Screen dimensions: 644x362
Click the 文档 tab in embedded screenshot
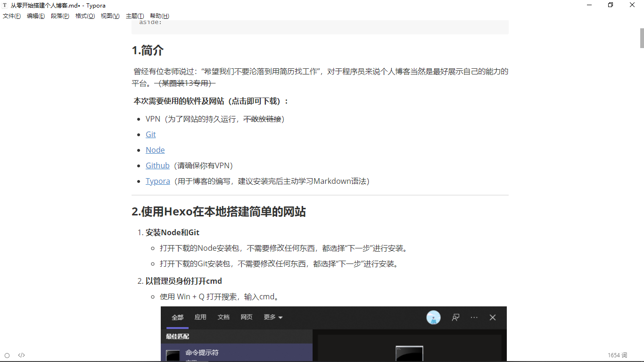[x=223, y=317]
